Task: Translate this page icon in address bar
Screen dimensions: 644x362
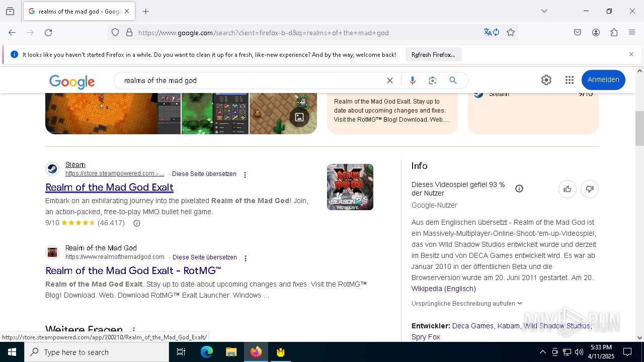Action: pos(492,32)
